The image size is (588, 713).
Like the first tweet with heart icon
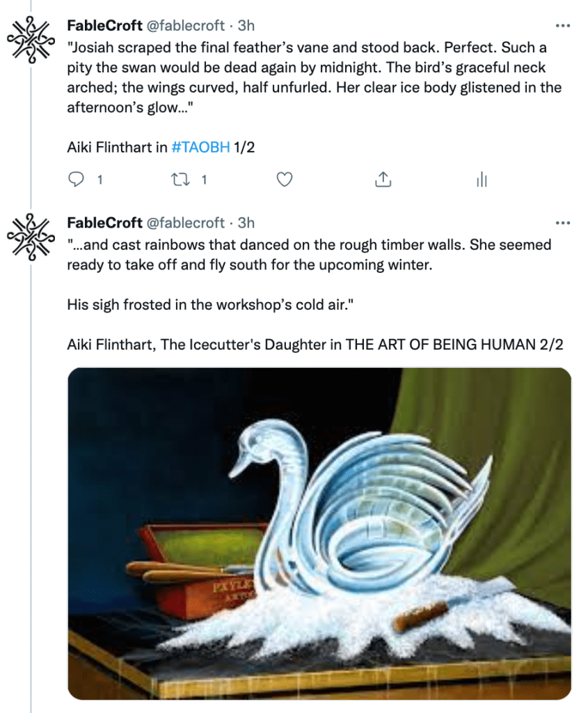click(x=284, y=180)
